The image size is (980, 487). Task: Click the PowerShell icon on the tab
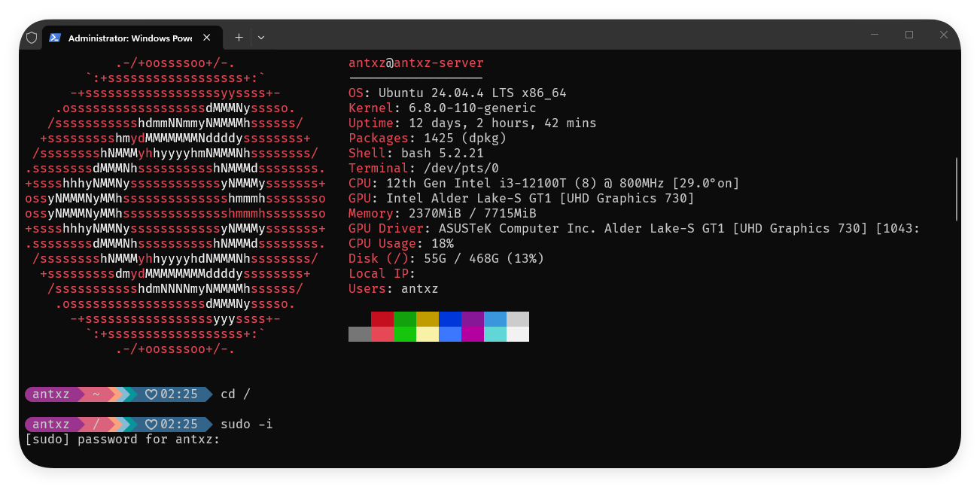(55, 37)
